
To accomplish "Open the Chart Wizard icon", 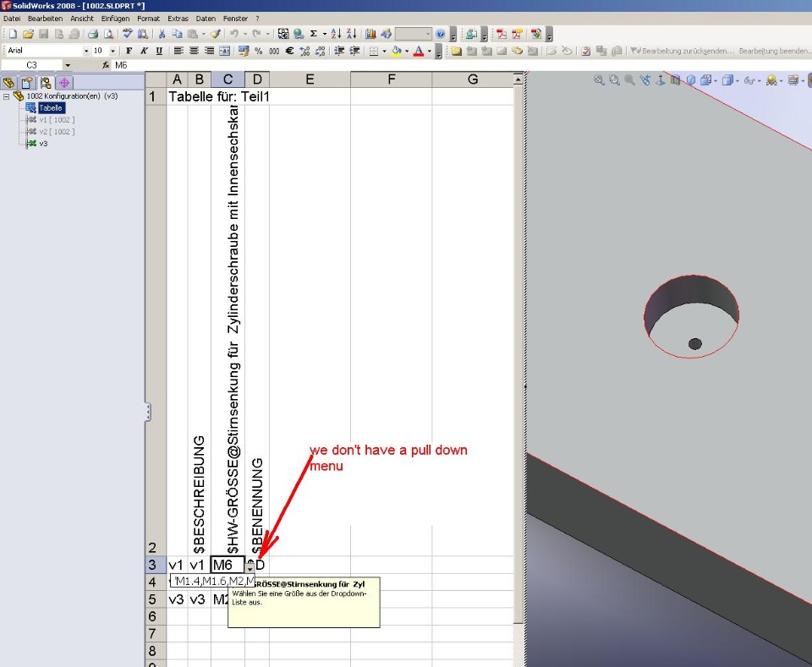I will tap(370, 34).
